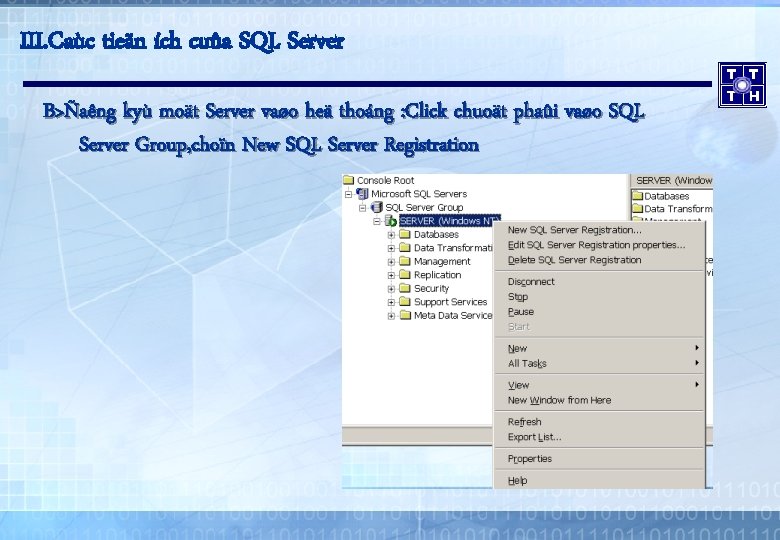Collapse the SQL Server Group node
The height and width of the screenshot is (540, 780).
(363, 207)
